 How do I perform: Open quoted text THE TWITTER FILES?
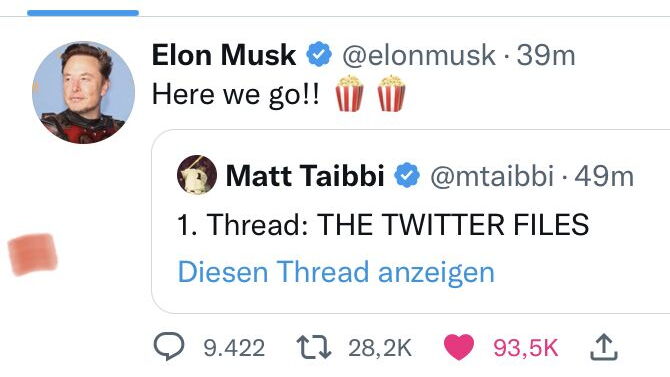(453, 224)
